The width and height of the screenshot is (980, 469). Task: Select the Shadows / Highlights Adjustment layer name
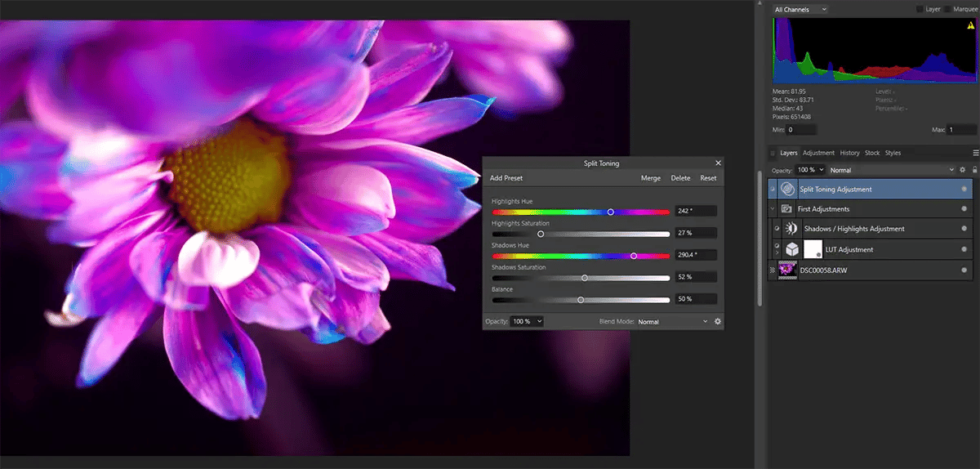pyautogui.click(x=854, y=229)
